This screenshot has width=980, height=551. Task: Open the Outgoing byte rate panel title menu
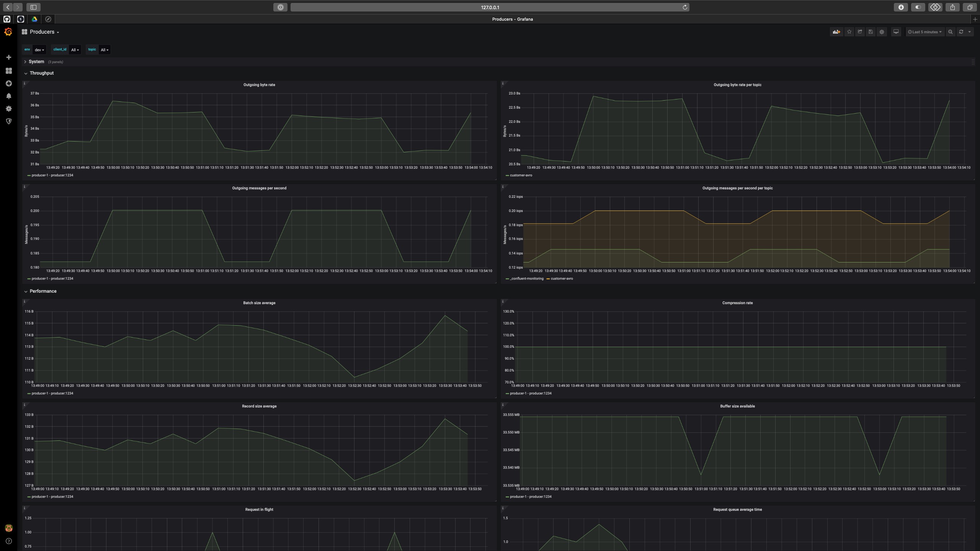[259, 85]
